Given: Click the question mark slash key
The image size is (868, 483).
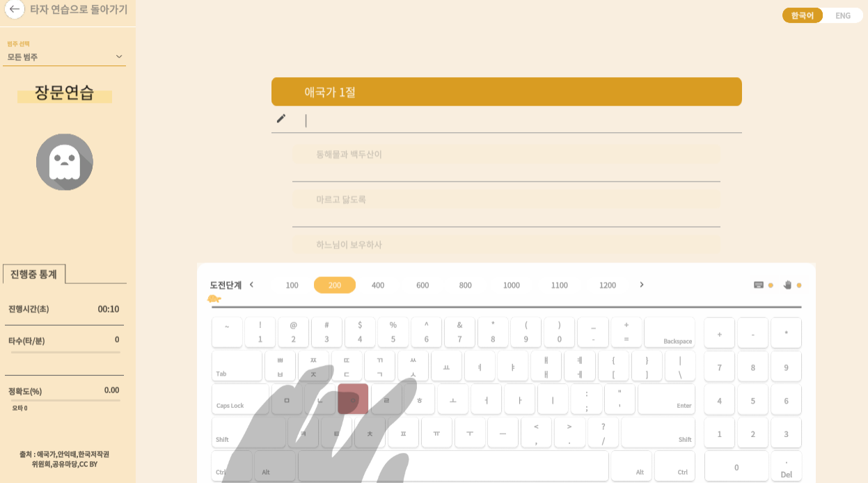Looking at the screenshot, I should coord(603,432).
